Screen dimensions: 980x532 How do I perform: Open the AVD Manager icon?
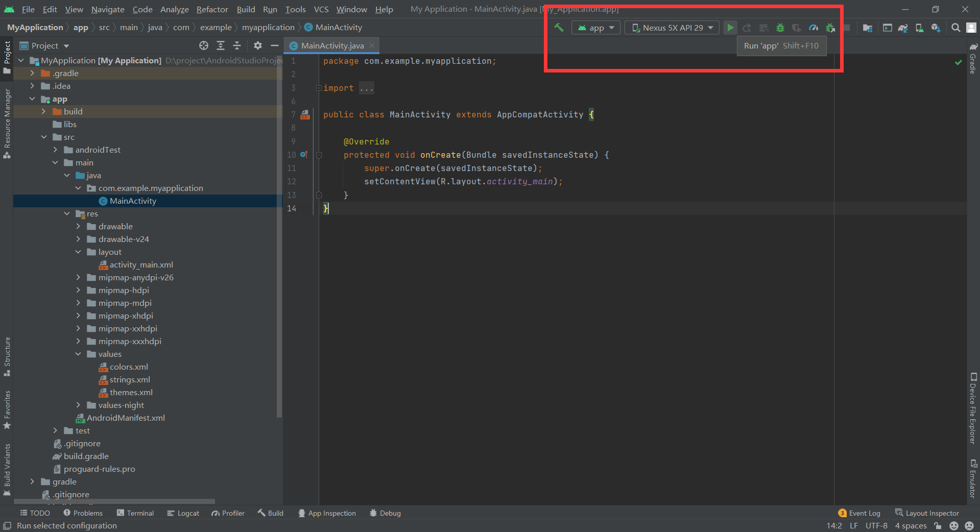pos(919,28)
